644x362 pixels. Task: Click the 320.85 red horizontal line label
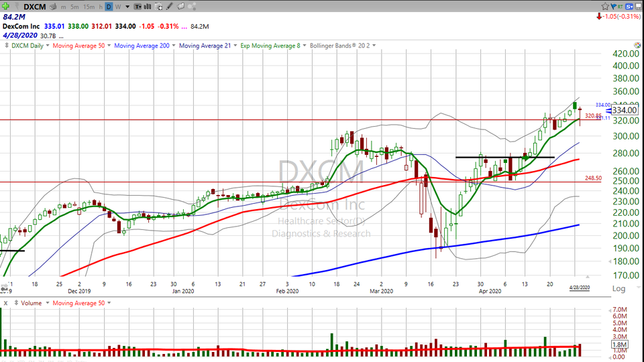pyautogui.click(x=594, y=116)
